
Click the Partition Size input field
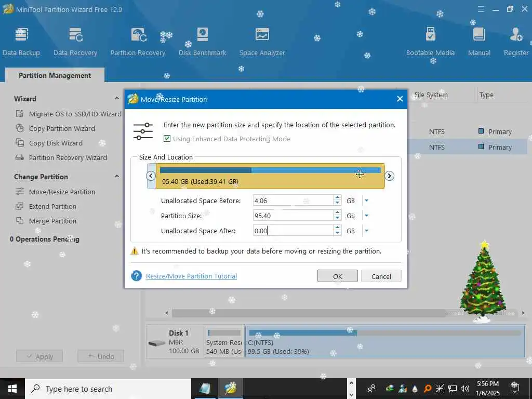tap(293, 216)
